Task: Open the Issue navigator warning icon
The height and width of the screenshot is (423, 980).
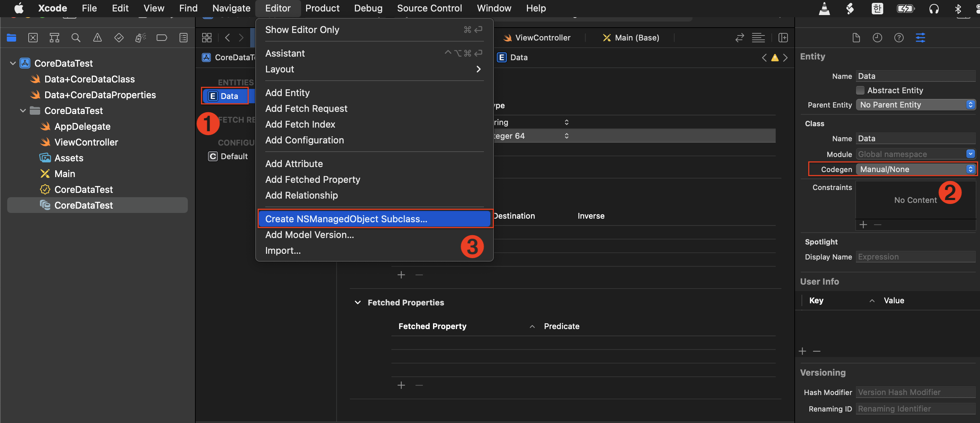Action: coord(97,38)
